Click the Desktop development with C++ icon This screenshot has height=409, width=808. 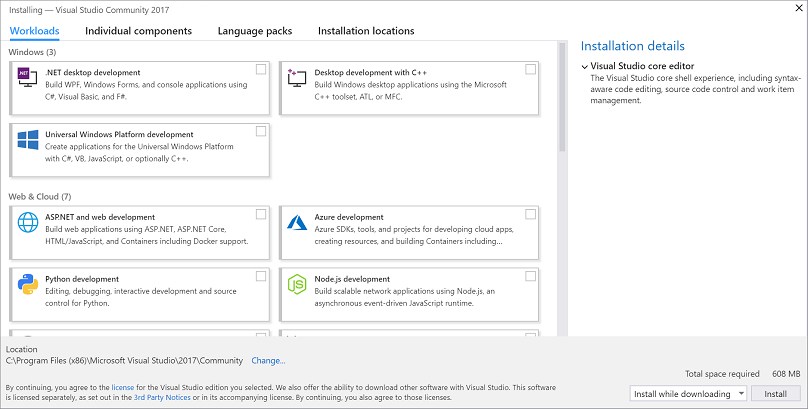(x=297, y=78)
